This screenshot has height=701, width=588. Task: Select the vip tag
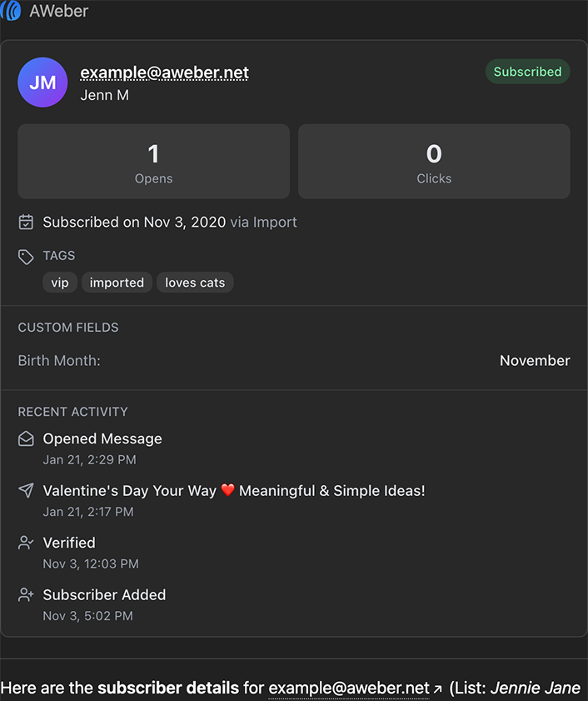60,283
